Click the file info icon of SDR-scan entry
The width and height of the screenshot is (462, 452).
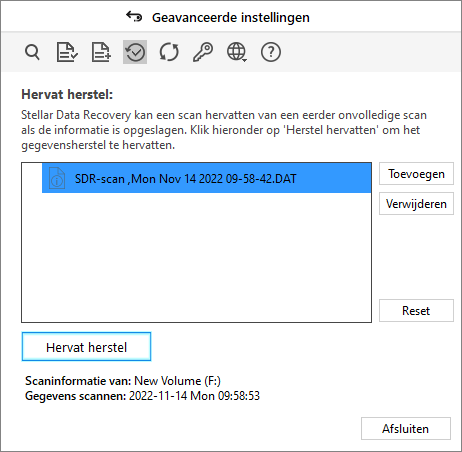57,178
